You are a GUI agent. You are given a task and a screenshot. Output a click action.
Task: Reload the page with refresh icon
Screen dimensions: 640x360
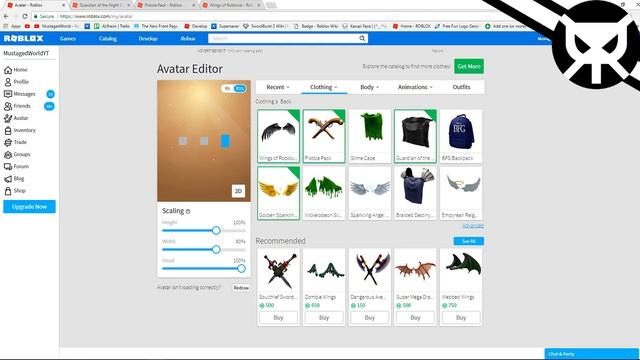click(x=24, y=16)
